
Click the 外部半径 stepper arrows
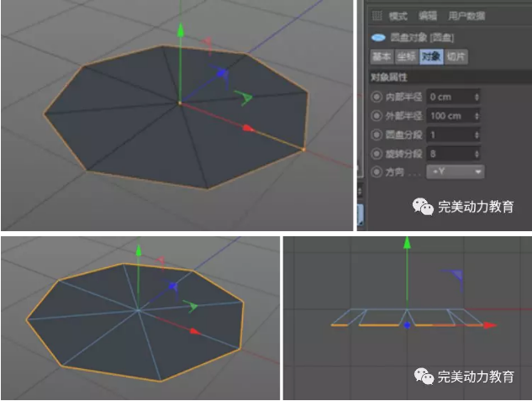(x=477, y=115)
